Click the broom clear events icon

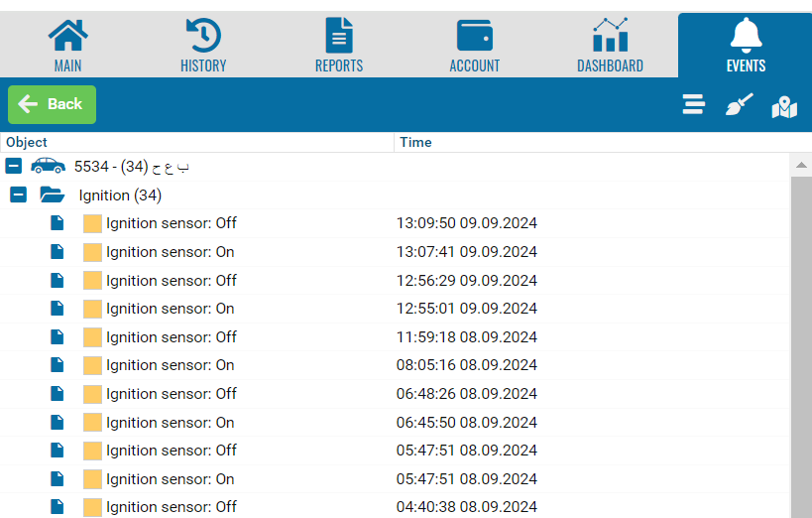pos(739,105)
